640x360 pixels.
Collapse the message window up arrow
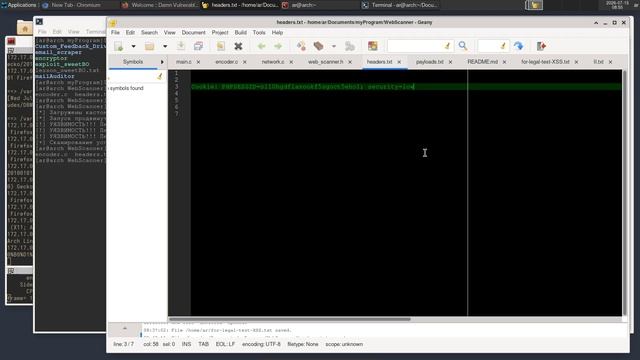click(125, 328)
